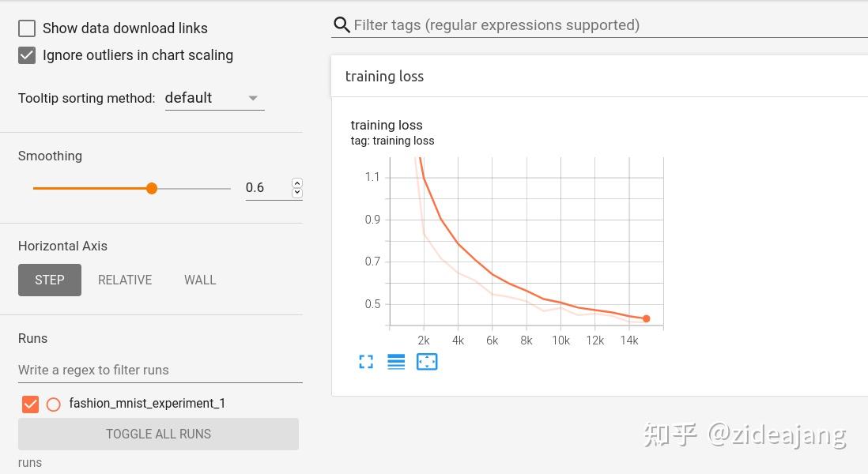
Task: Expand the training loss chart to full size
Action: point(366,362)
